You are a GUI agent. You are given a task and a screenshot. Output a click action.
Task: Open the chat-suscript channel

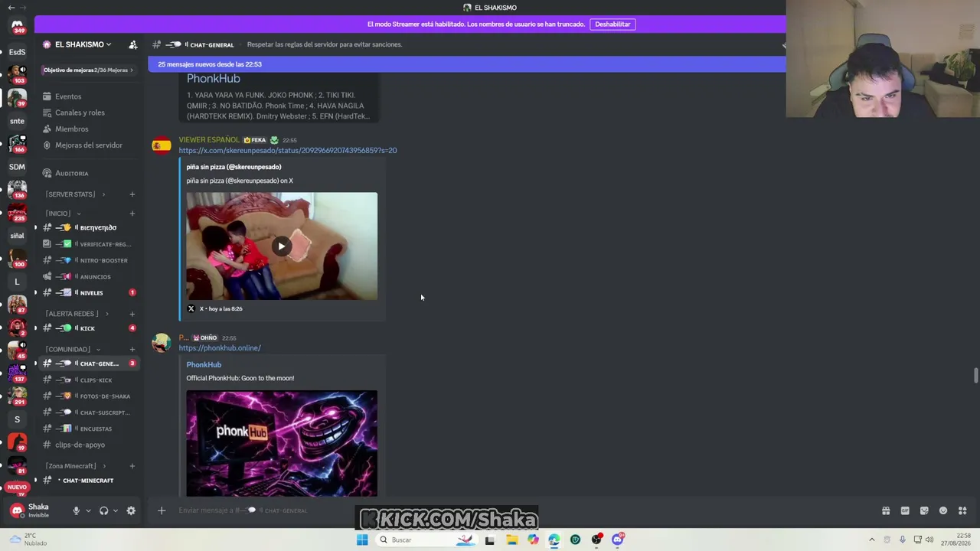tap(90, 412)
